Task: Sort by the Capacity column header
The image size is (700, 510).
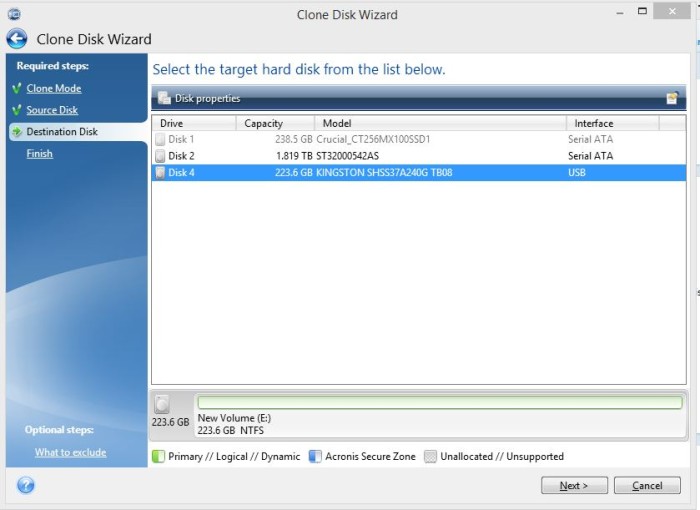Action: [x=275, y=123]
